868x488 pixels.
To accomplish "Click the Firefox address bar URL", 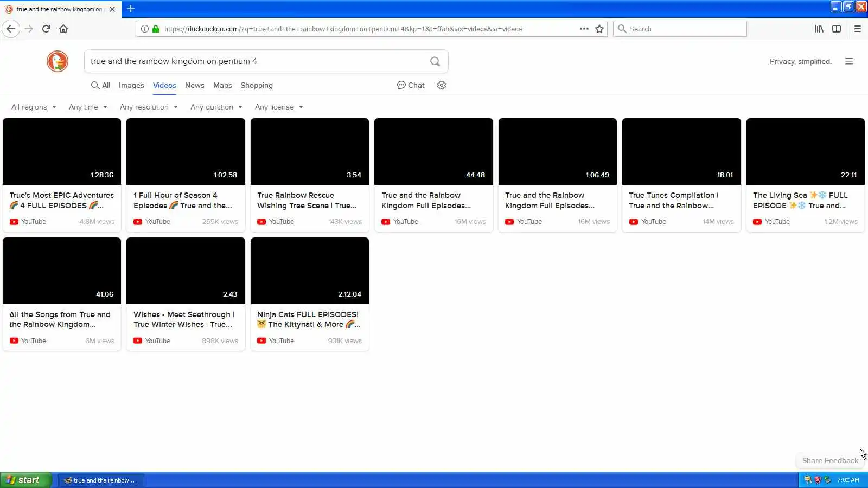I will (343, 29).
